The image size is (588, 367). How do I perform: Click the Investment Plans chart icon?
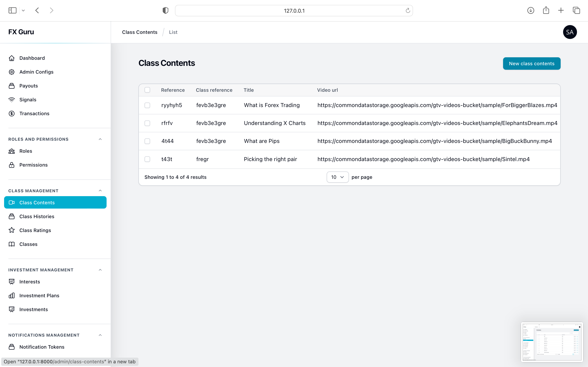pyautogui.click(x=11, y=295)
